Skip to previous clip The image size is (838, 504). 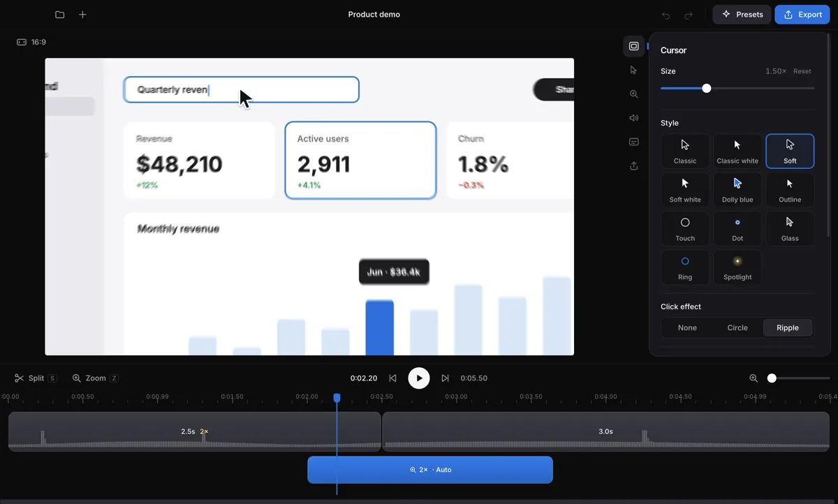pyautogui.click(x=392, y=378)
